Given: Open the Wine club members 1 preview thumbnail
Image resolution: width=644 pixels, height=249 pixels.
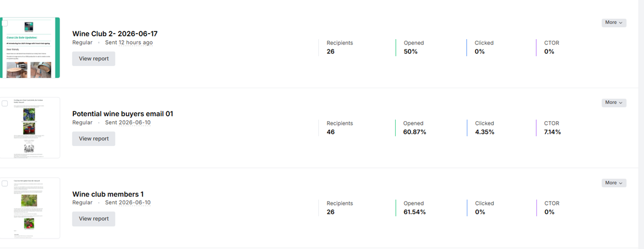Looking at the screenshot, I should click(30, 208).
